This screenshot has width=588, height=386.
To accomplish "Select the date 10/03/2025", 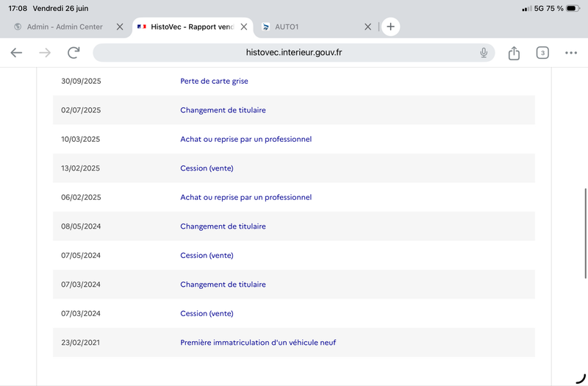I will [81, 139].
